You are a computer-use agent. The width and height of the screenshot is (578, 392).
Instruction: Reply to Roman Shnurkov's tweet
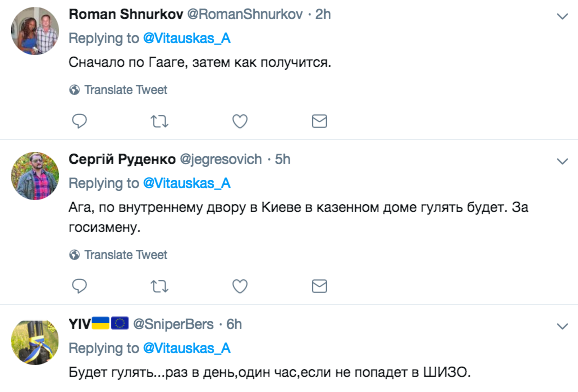[79, 121]
